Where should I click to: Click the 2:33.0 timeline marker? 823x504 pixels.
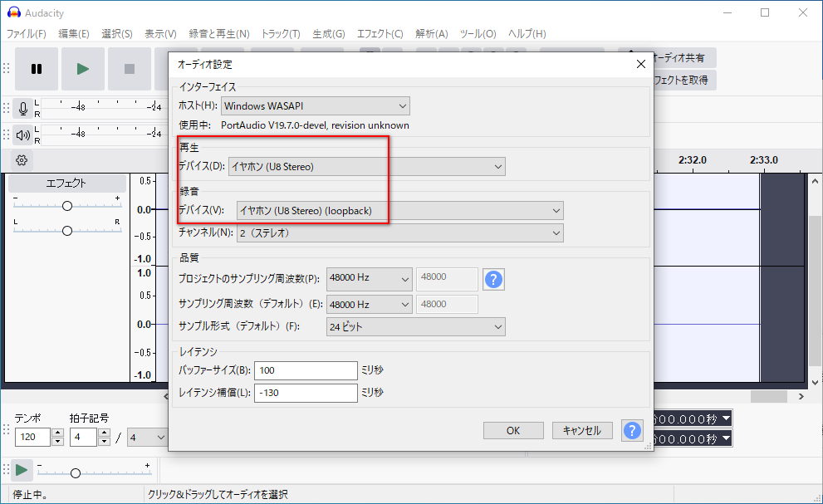click(764, 160)
